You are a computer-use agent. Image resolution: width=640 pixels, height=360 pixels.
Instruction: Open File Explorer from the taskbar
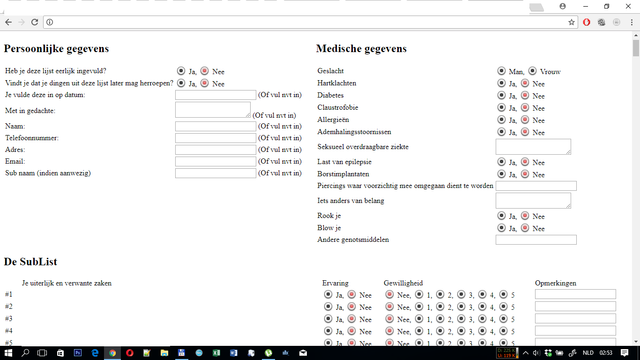(164, 353)
